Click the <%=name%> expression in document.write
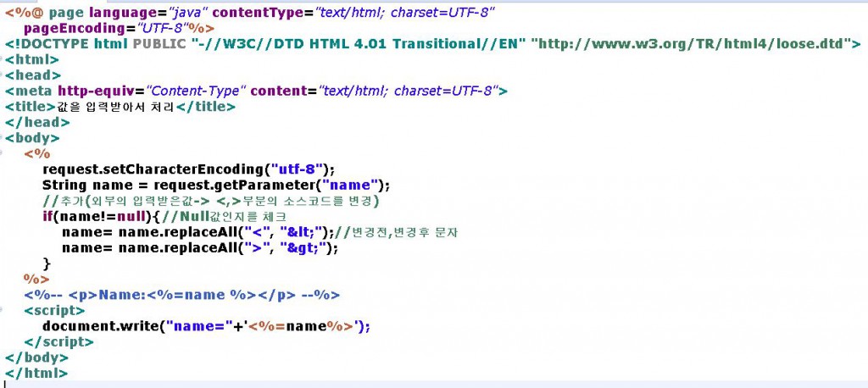 [301, 326]
